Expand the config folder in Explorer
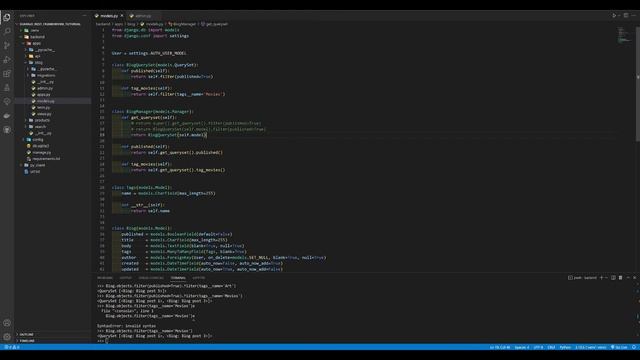640x360 pixels. (37, 140)
